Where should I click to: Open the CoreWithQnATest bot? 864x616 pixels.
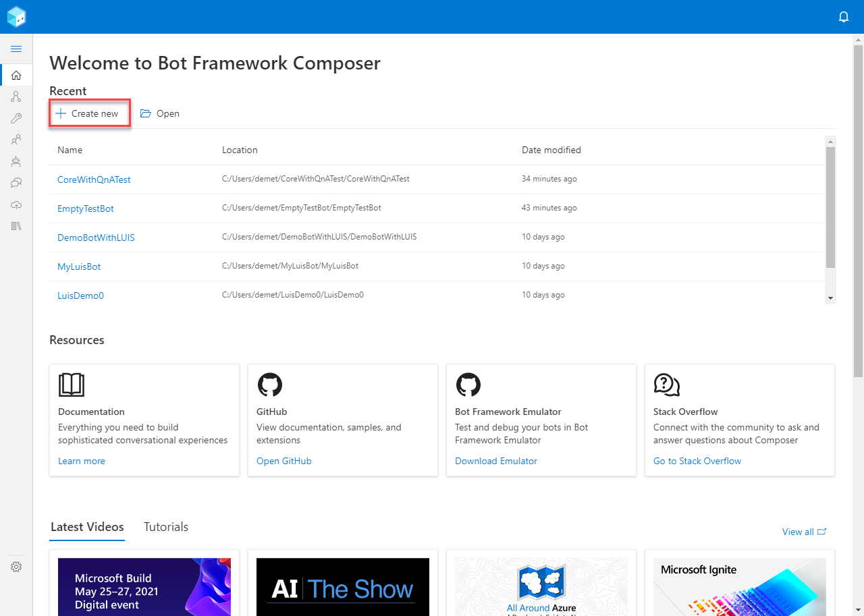point(94,179)
